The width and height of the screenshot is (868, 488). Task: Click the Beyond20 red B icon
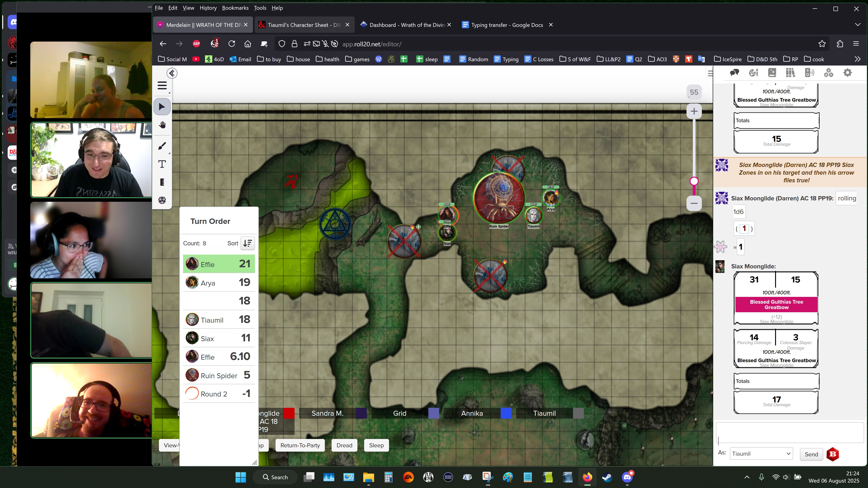coord(833,454)
